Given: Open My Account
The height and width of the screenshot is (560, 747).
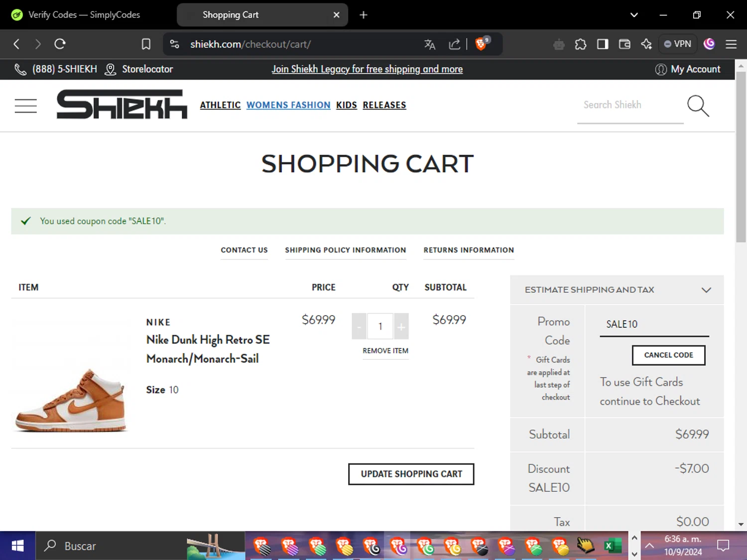Looking at the screenshot, I should click(688, 69).
